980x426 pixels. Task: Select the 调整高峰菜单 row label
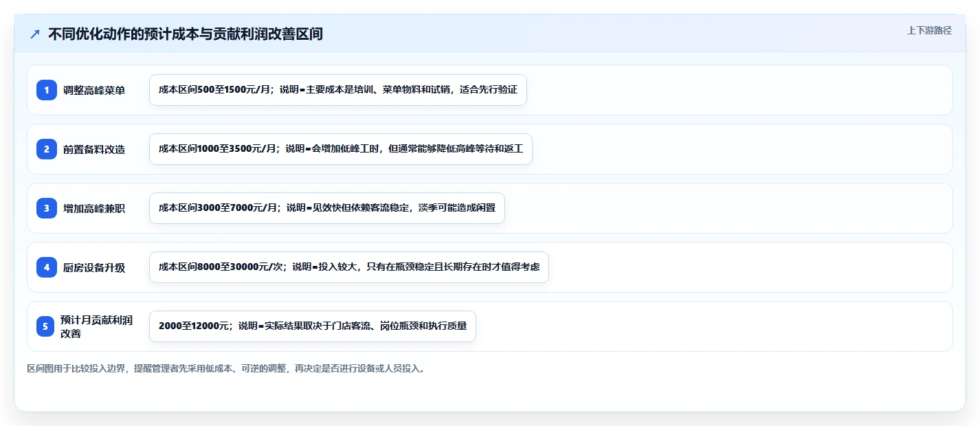click(x=94, y=90)
